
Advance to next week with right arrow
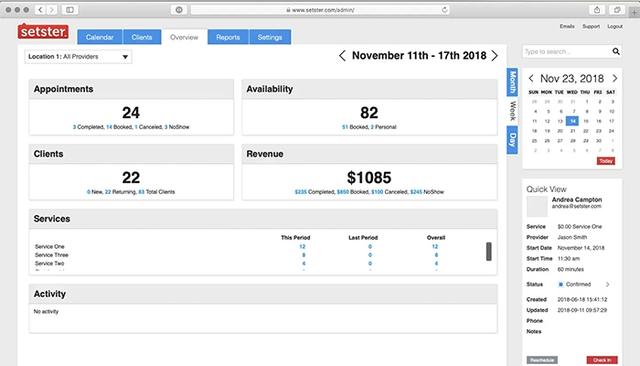495,55
